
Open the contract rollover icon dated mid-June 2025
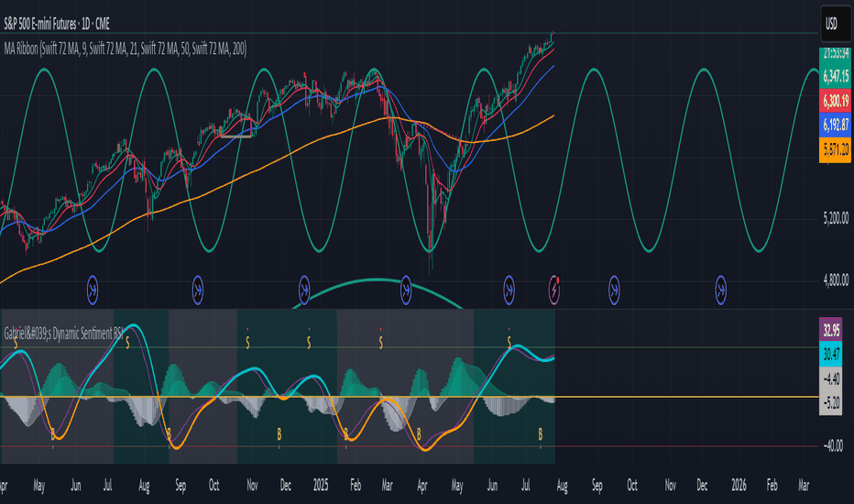(x=509, y=290)
